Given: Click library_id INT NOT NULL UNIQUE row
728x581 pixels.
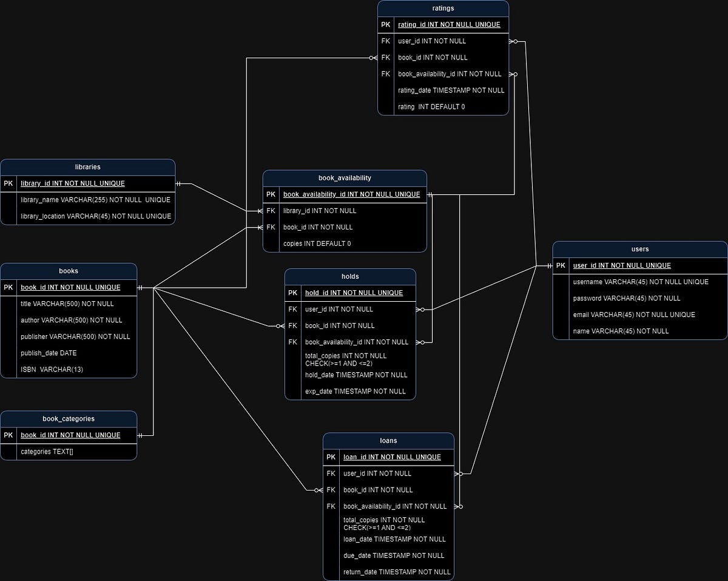Looking at the screenshot, I should click(x=88, y=183).
